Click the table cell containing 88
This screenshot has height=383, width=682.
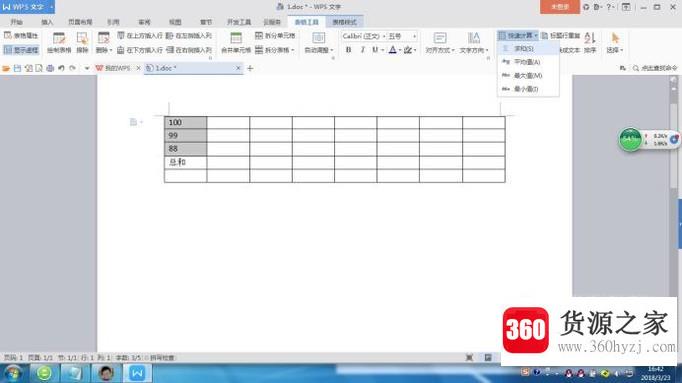click(186, 149)
